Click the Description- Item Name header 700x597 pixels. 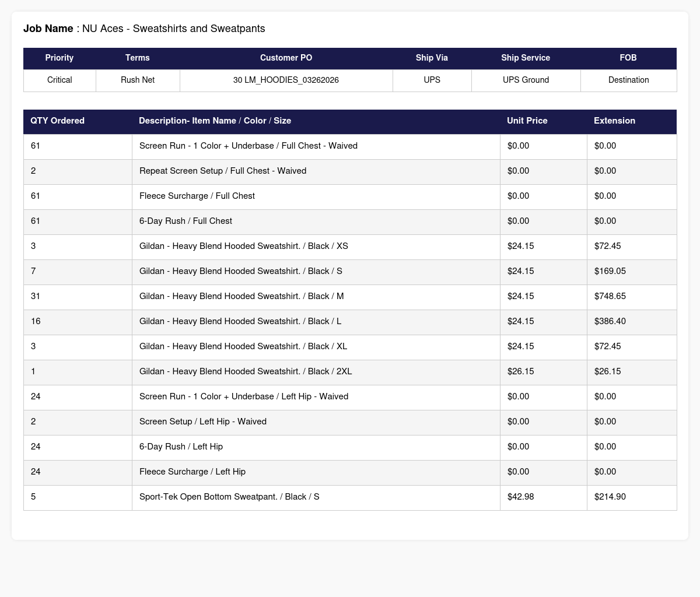pos(316,121)
